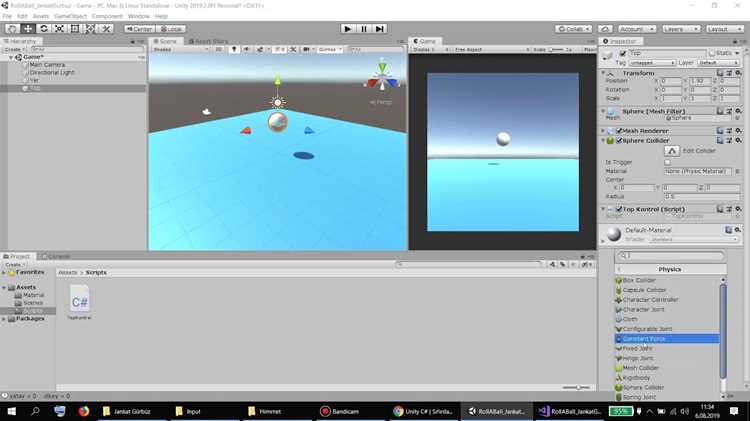Toggle the Static checkbox

[x=712, y=53]
